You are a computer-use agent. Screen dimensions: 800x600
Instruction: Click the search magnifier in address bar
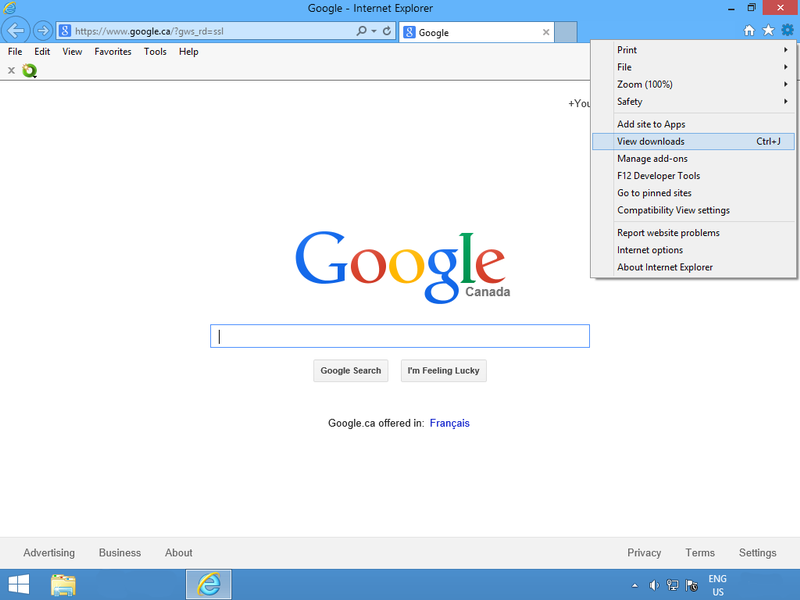point(361,31)
